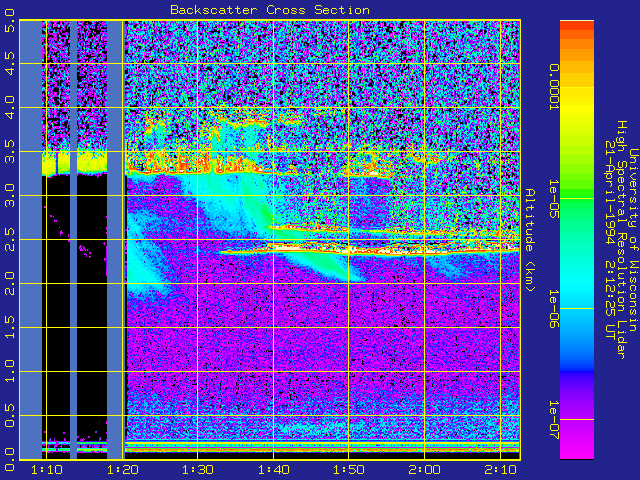Click the '1e-05' colorbar scale label
This screenshot has width=640, height=480.
(553, 199)
